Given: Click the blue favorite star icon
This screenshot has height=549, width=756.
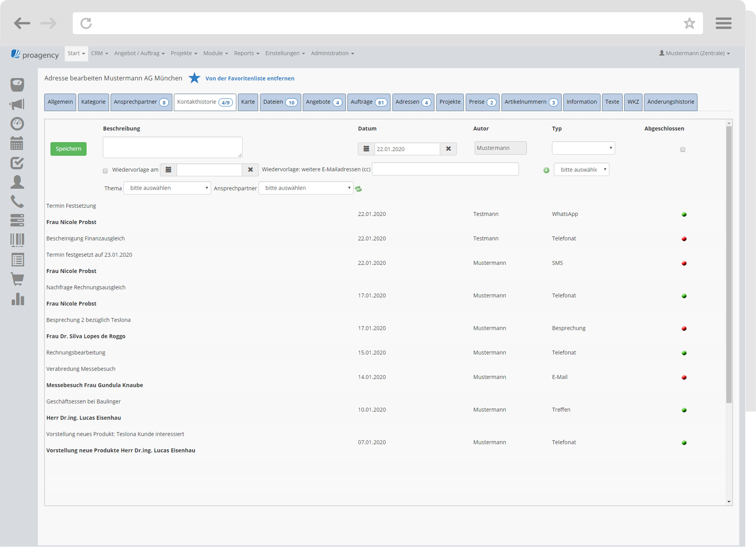Looking at the screenshot, I should click(x=194, y=78).
